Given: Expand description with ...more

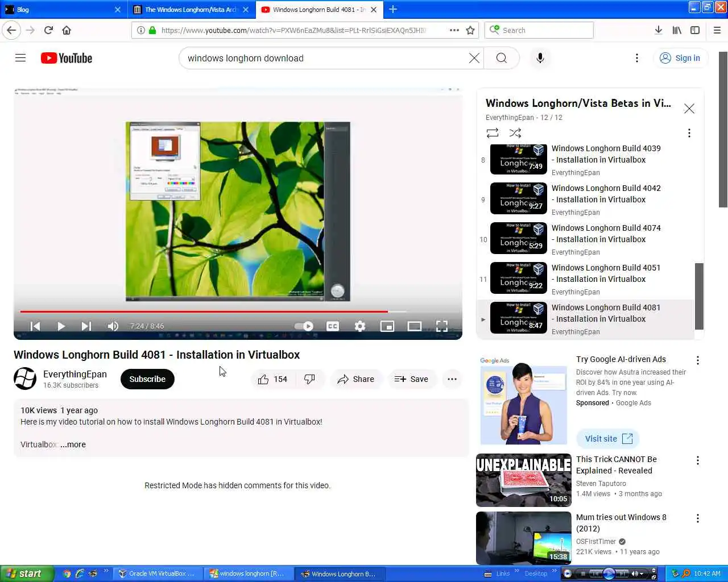Looking at the screenshot, I should coord(73,444).
